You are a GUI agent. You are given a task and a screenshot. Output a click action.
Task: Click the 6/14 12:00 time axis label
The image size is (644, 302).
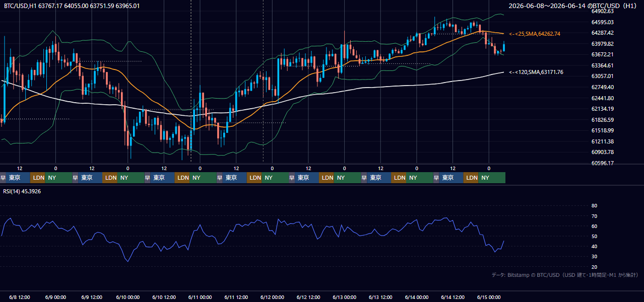point(453,297)
